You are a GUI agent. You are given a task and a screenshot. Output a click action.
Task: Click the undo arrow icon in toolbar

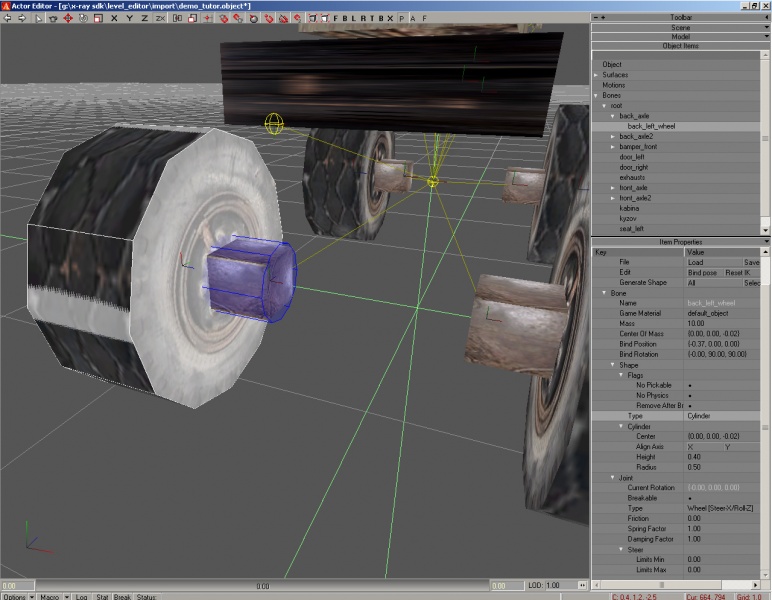pos(7,18)
